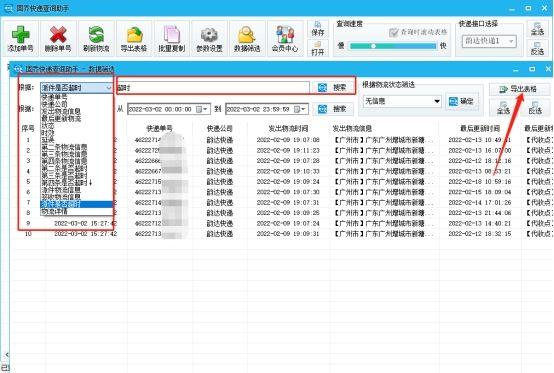Viewport: 554px width, 373px height.
Task: Click the 快递公司 column header
Action: point(219,128)
